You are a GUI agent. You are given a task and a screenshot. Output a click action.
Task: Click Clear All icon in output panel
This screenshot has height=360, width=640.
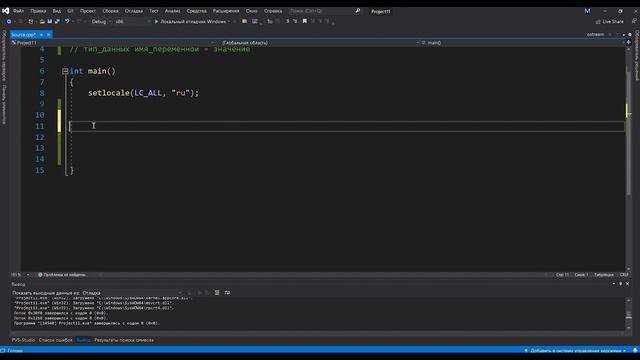(x=217, y=293)
